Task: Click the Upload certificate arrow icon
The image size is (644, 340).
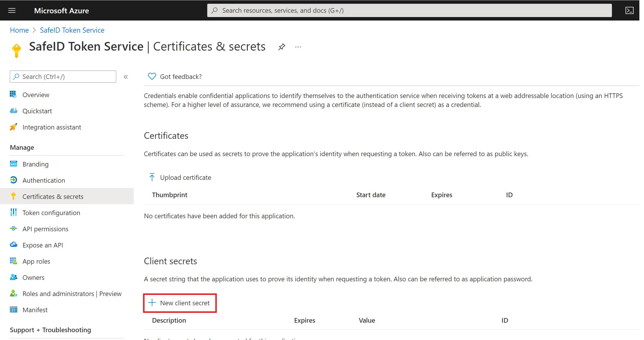Action: [152, 177]
